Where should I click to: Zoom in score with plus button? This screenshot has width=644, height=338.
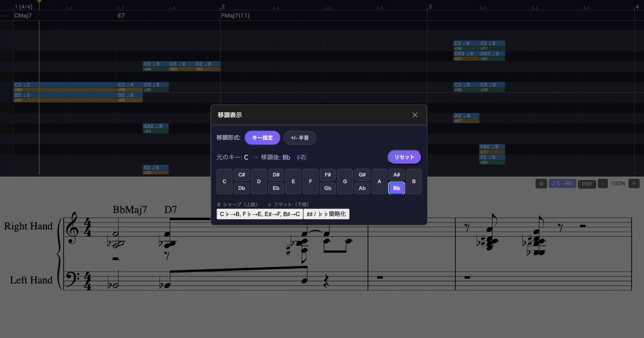[x=634, y=184]
